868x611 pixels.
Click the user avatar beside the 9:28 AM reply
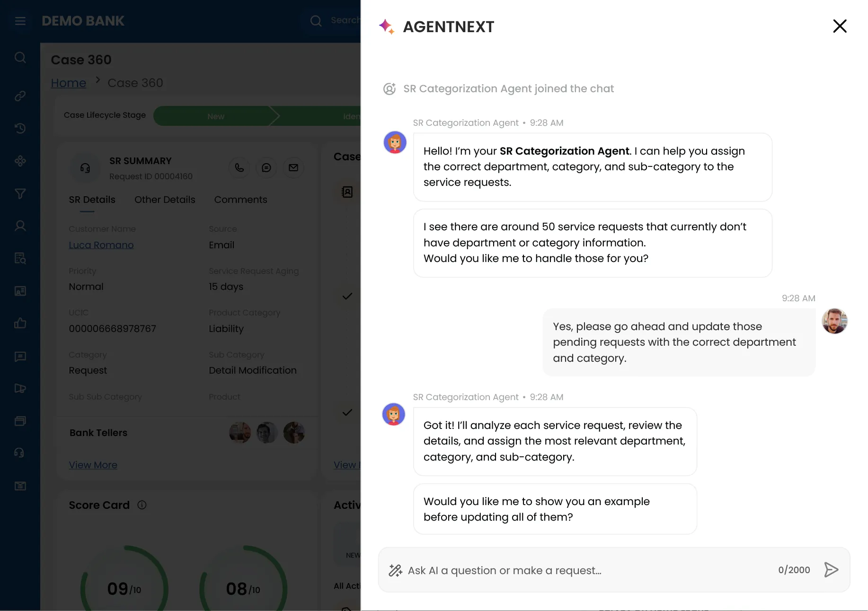point(834,322)
